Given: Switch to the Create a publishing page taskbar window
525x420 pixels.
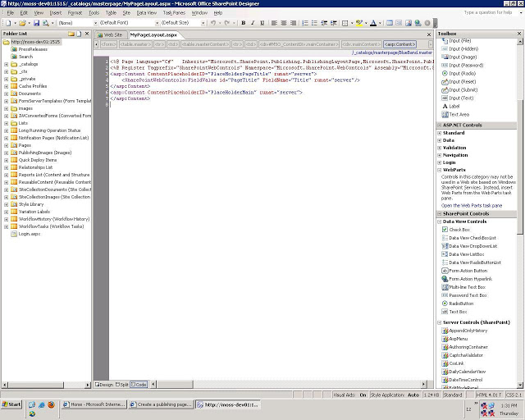Looking at the screenshot, I should pyautogui.click(x=161, y=404).
